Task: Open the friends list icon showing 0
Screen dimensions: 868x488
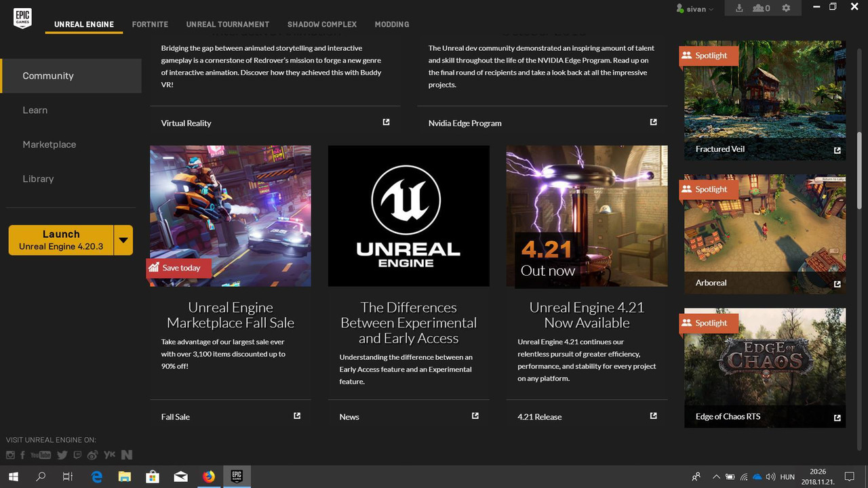Action: click(x=762, y=8)
